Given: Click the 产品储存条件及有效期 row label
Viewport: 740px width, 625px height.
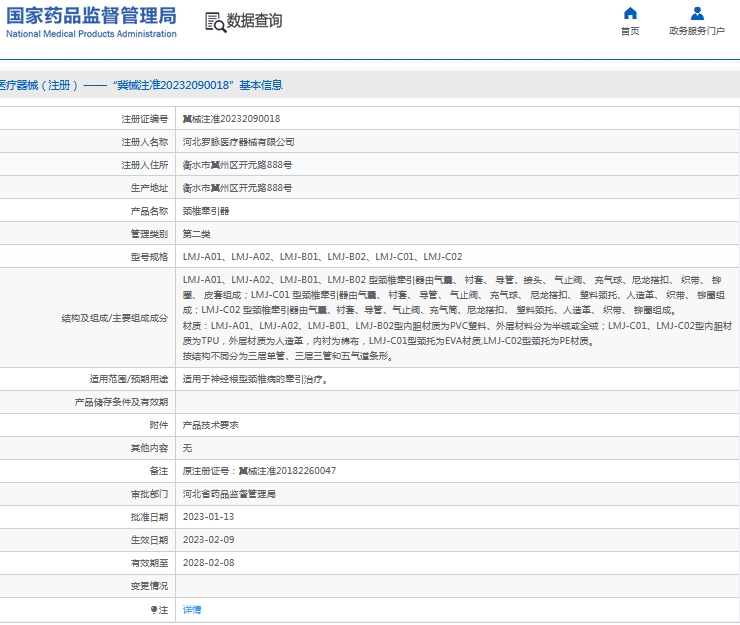Looking at the screenshot, I should click(121, 402).
